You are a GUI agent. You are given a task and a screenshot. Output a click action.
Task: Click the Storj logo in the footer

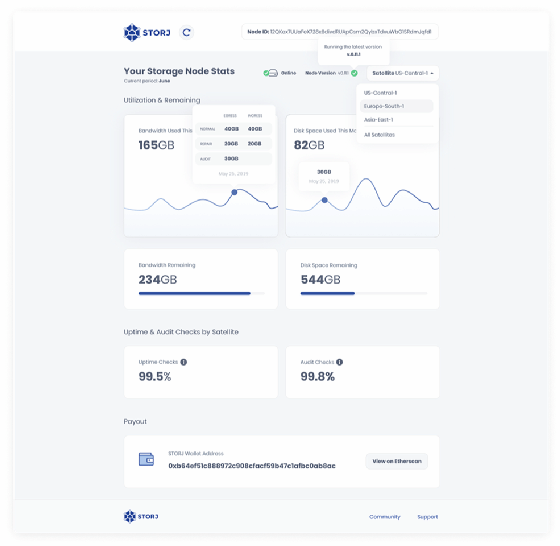(141, 516)
